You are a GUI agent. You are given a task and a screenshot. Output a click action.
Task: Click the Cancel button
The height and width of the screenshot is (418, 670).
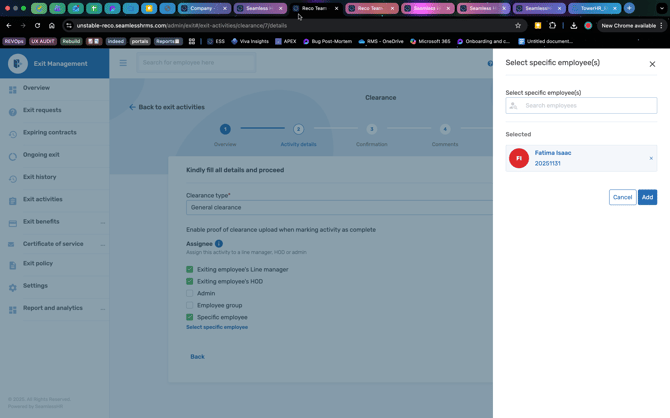click(x=622, y=197)
